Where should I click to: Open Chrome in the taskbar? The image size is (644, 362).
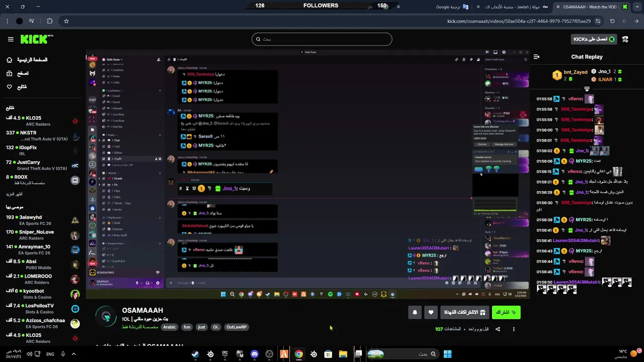pyautogui.click(x=299, y=354)
